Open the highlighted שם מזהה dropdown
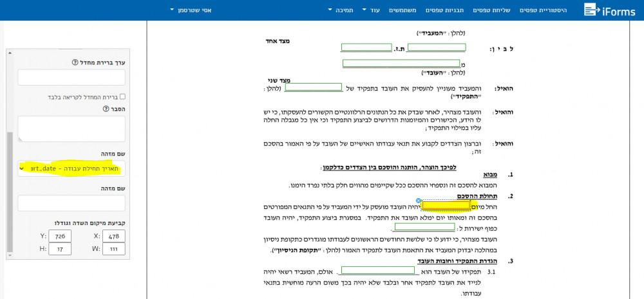Screen dimensions: 644x299 tap(71, 168)
